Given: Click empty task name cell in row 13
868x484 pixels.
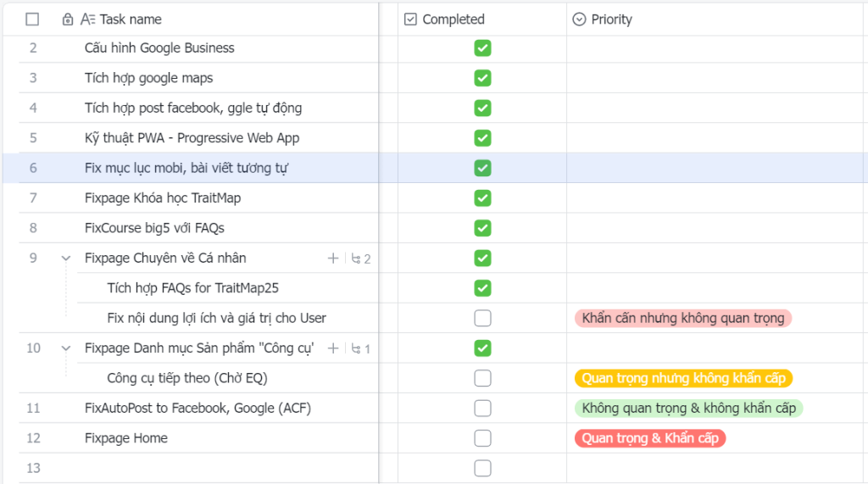Looking at the screenshot, I should pos(212,468).
